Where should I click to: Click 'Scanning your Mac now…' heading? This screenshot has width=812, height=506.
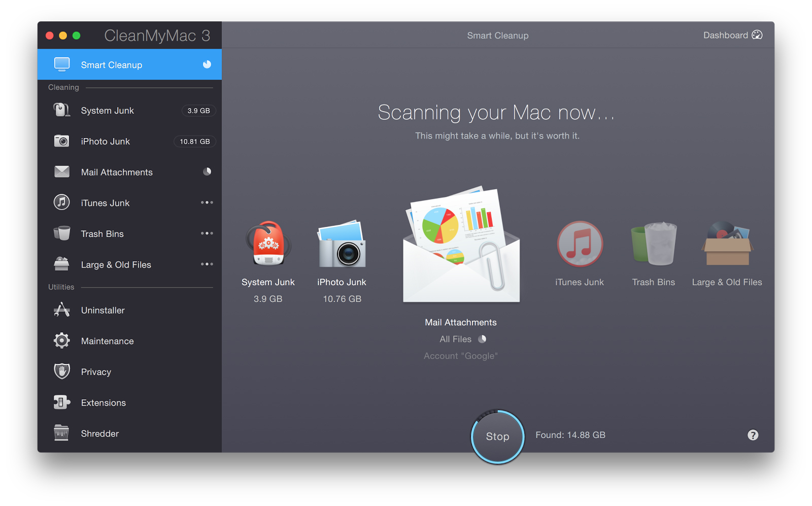pos(496,112)
